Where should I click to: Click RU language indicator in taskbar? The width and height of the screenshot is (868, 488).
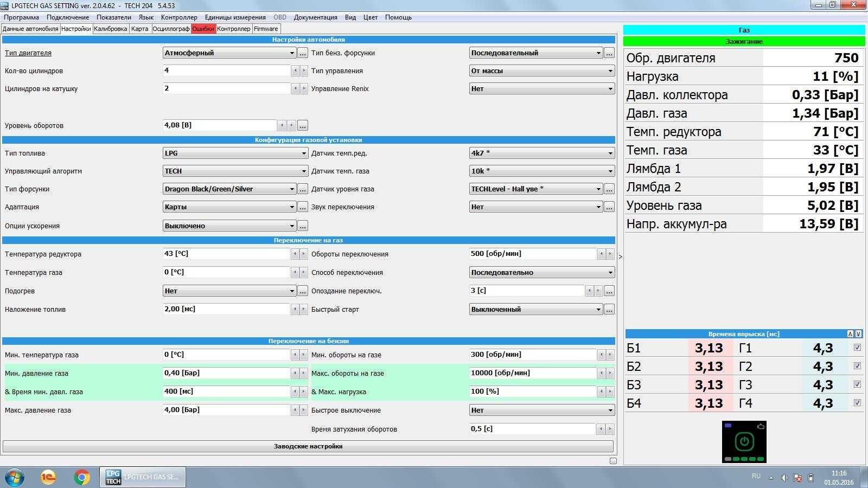click(756, 476)
